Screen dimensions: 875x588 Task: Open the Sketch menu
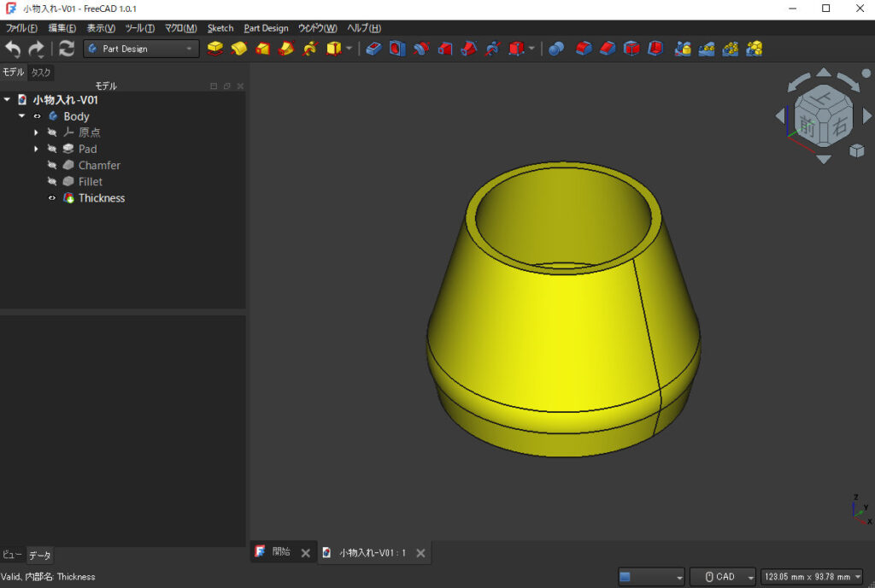point(220,28)
